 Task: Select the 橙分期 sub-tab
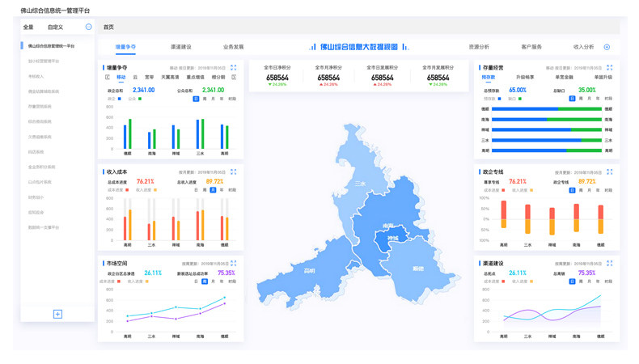(218, 77)
